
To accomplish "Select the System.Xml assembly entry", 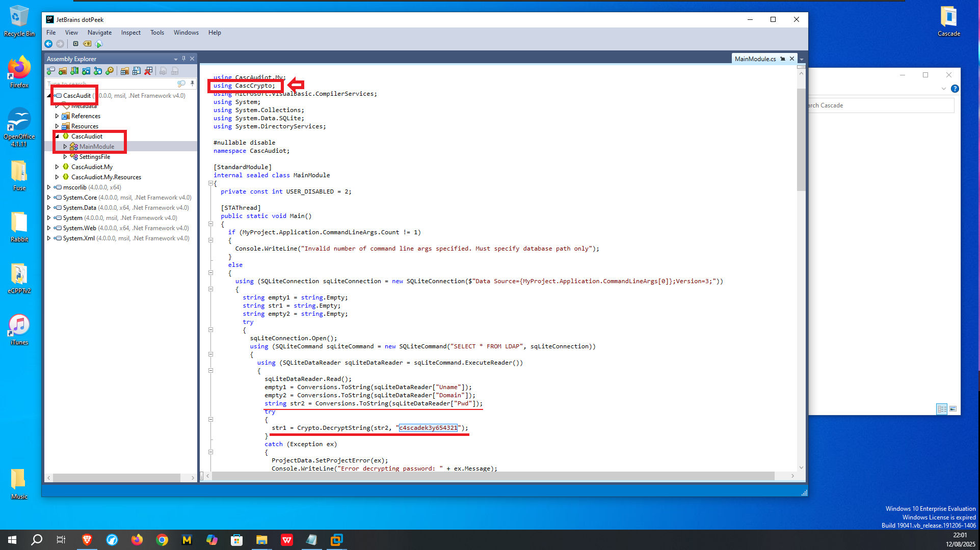I will 126,238.
